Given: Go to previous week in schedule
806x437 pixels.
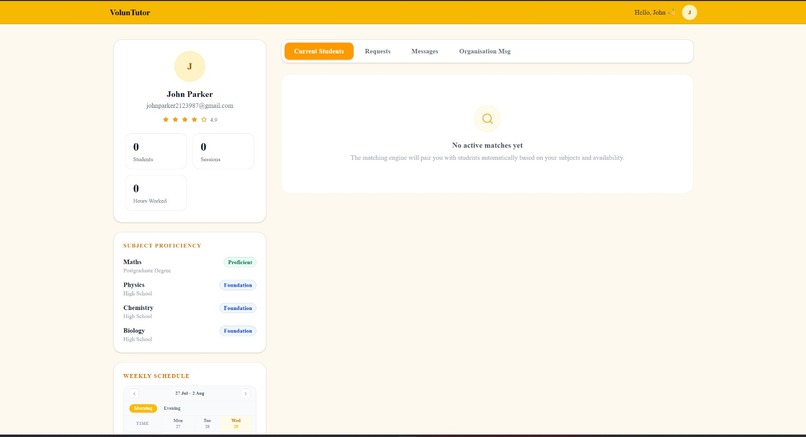Looking at the screenshot, I should click(134, 393).
